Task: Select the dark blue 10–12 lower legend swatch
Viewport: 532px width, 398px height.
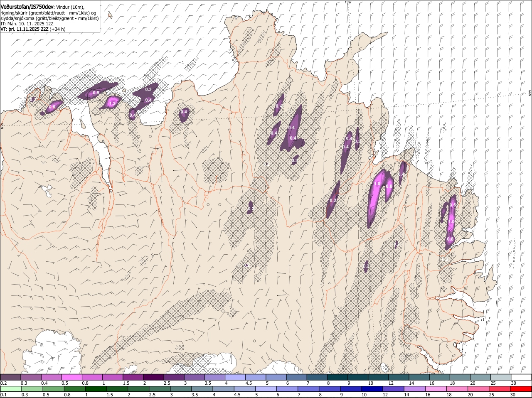Action: point(372,389)
